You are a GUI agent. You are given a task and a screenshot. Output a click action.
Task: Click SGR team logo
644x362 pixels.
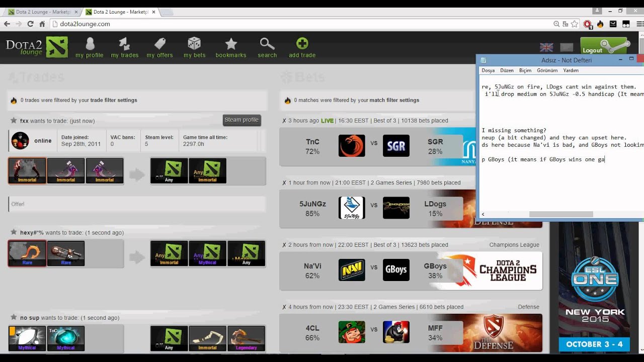[396, 146]
